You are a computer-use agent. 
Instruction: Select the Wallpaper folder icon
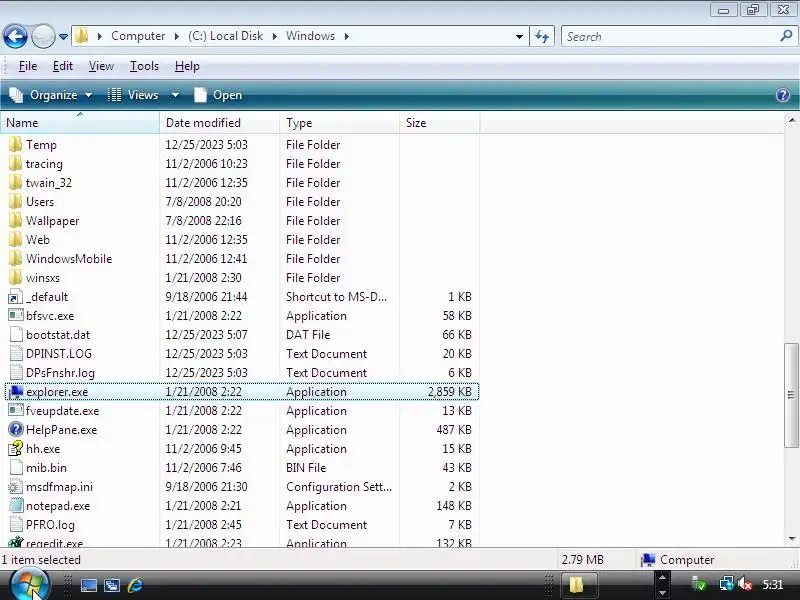click(16, 220)
